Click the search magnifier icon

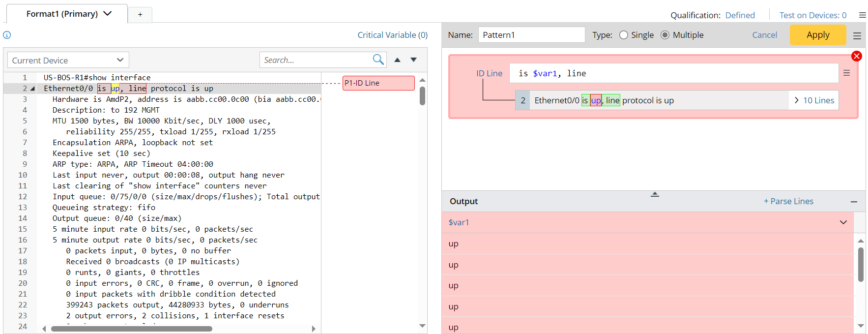click(377, 60)
